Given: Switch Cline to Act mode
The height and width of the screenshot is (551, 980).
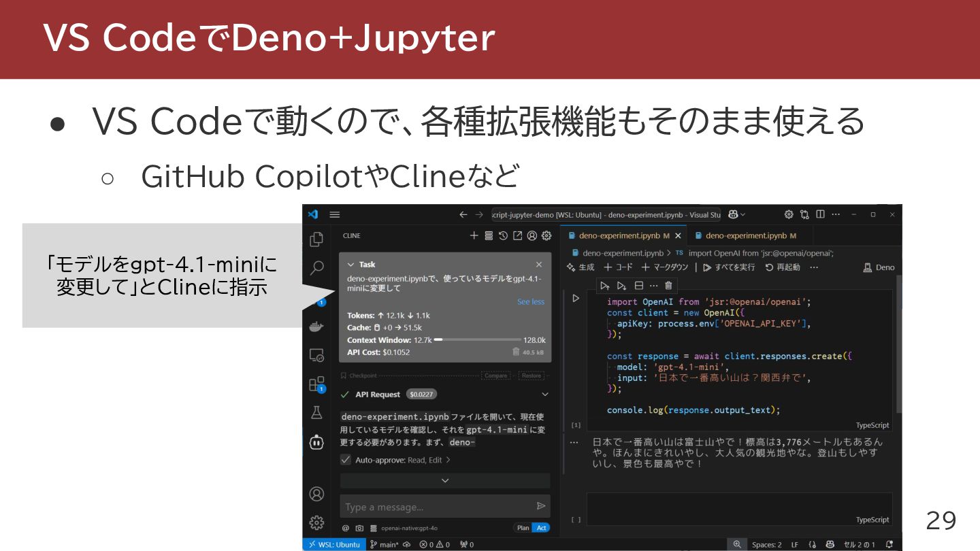Looking at the screenshot, I should pyautogui.click(x=541, y=528).
